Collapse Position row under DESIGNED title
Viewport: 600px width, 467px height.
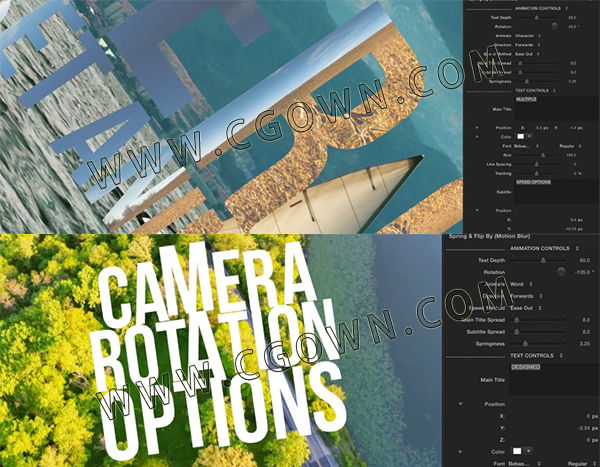pos(460,404)
